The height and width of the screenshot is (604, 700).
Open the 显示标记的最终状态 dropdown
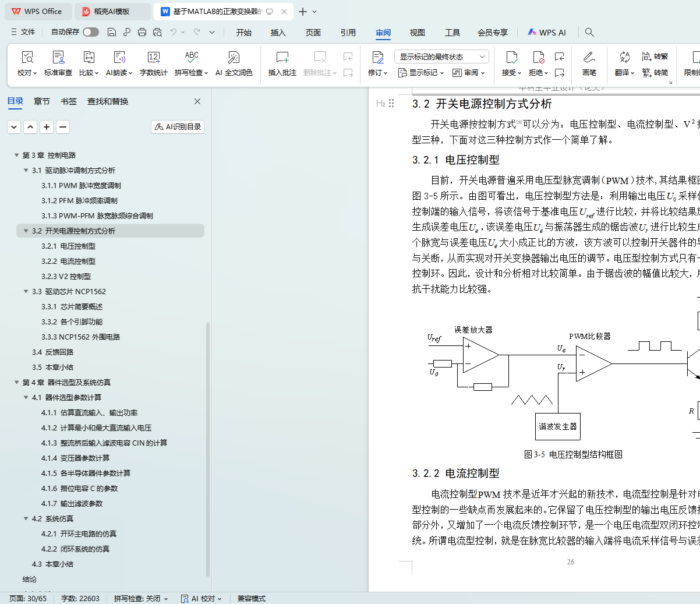tap(441, 56)
